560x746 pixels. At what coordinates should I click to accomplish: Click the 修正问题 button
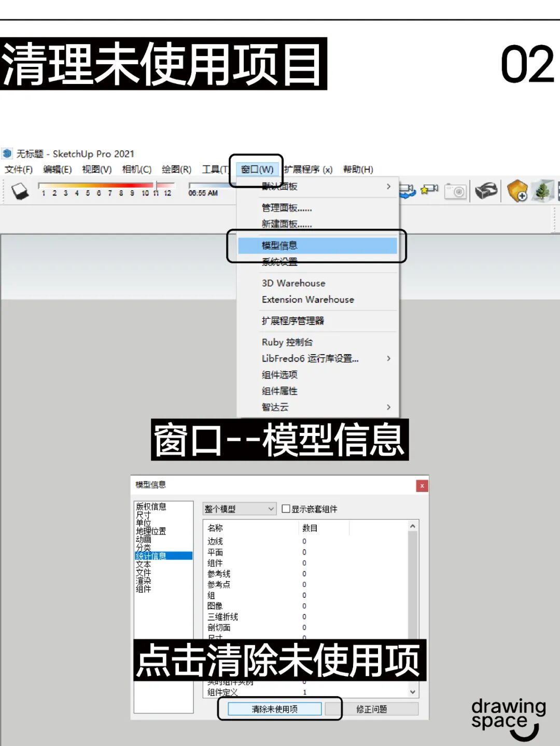pos(372,709)
